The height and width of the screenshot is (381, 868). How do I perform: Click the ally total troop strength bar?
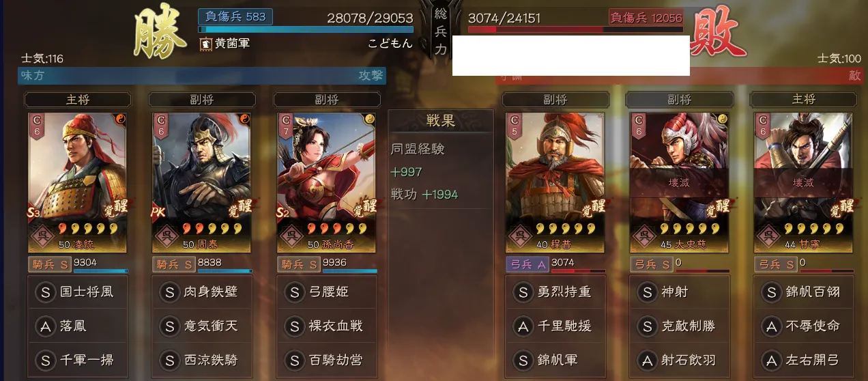[x=306, y=29]
